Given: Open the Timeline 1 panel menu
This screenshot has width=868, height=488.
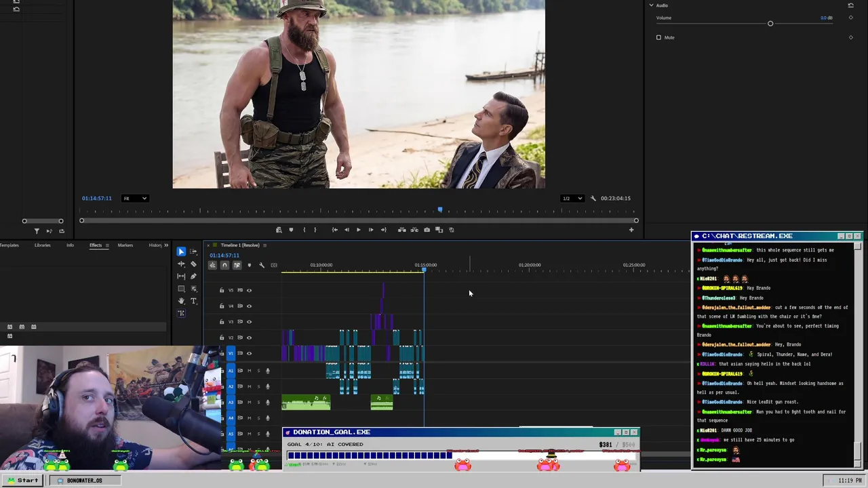Looking at the screenshot, I should 264,245.
